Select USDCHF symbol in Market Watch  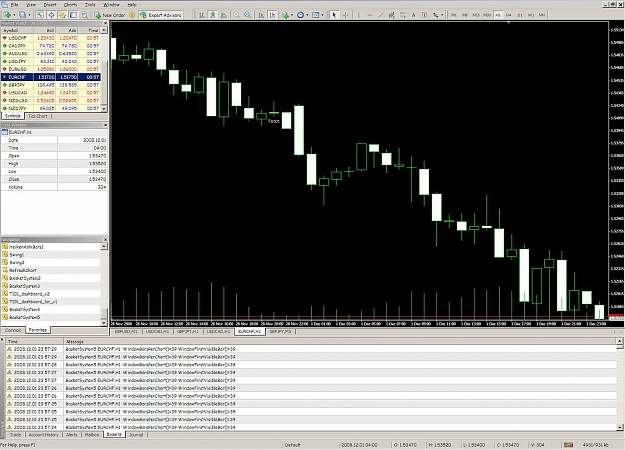pos(51,38)
